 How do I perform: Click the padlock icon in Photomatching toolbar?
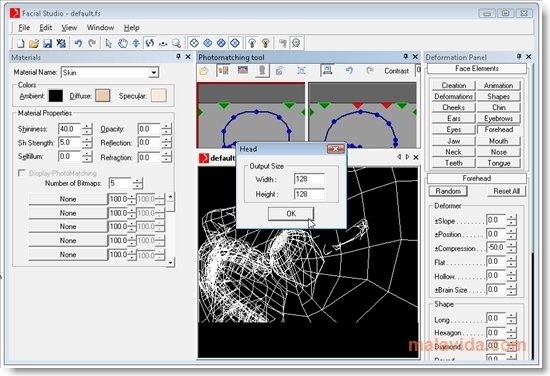[x=280, y=71]
